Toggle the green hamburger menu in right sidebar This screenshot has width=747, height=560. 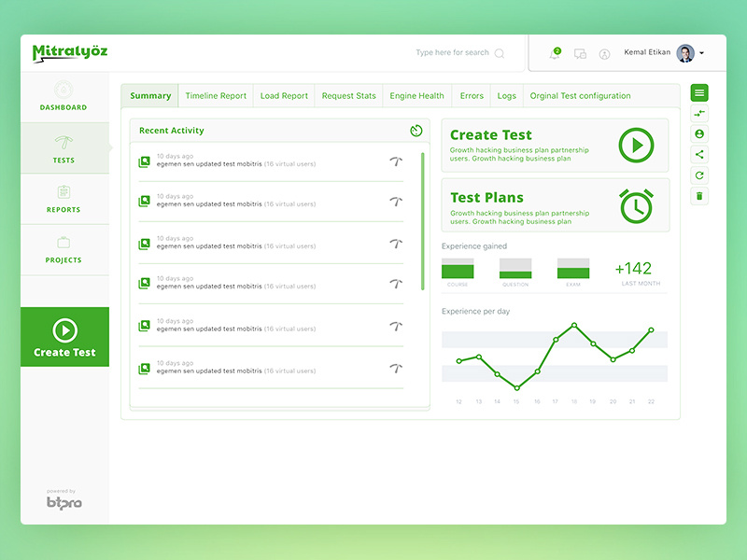pos(698,91)
